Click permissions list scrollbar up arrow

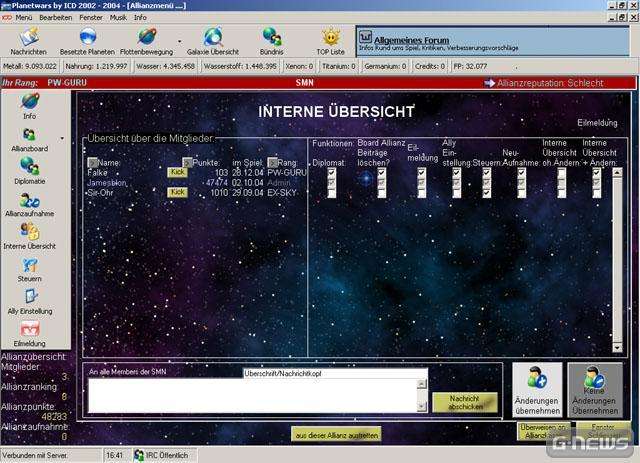click(617, 173)
